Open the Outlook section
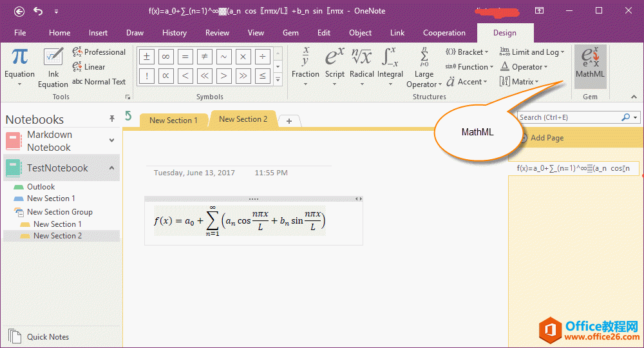The height and width of the screenshot is (348, 644). click(41, 187)
